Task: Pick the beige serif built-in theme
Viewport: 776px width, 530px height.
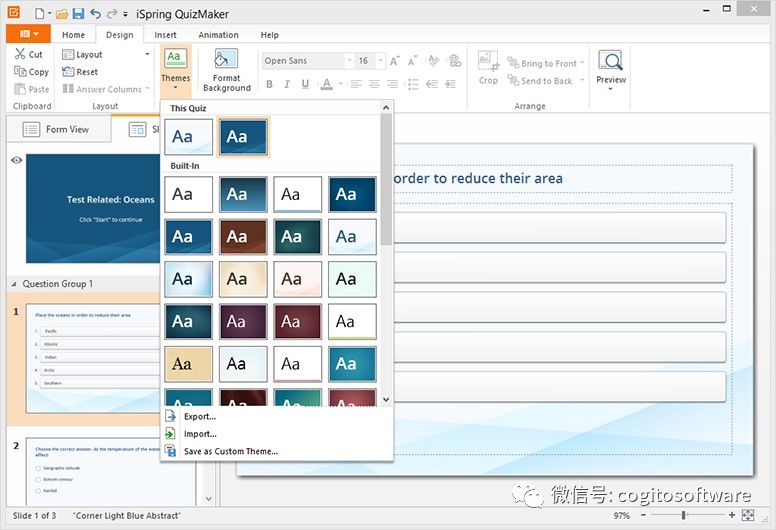Action: pyautogui.click(x=189, y=364)
